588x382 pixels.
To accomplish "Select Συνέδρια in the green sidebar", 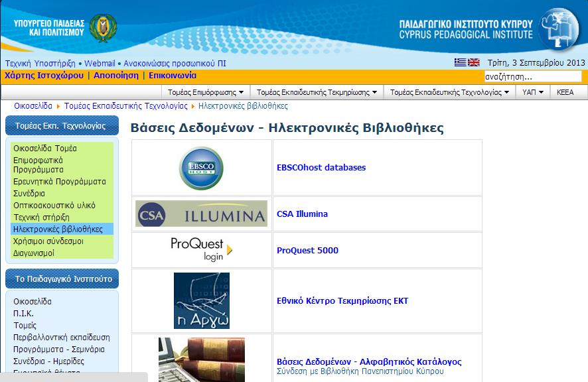I will click(29, 194).
